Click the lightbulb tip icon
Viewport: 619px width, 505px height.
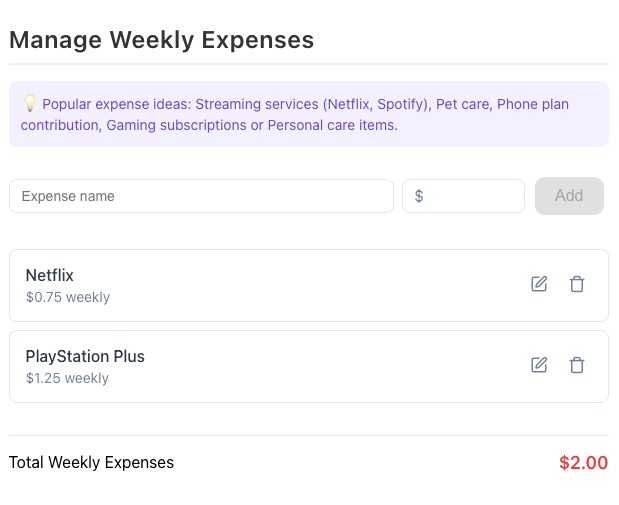(30, 103)
